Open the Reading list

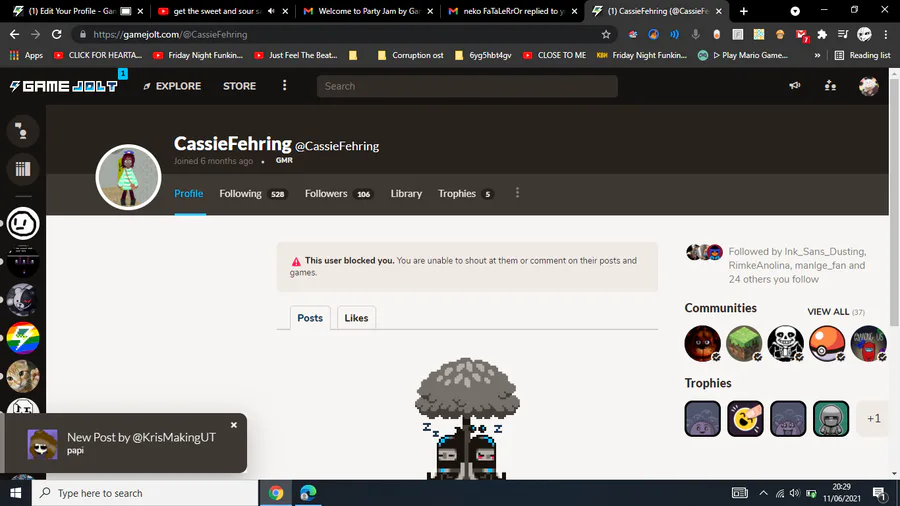coord(863,55)
